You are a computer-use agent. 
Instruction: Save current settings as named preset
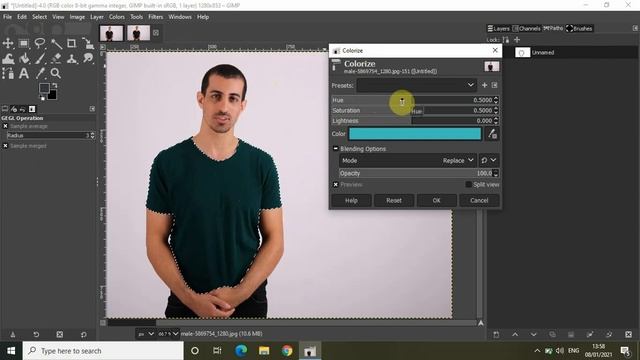click(484, 85)
